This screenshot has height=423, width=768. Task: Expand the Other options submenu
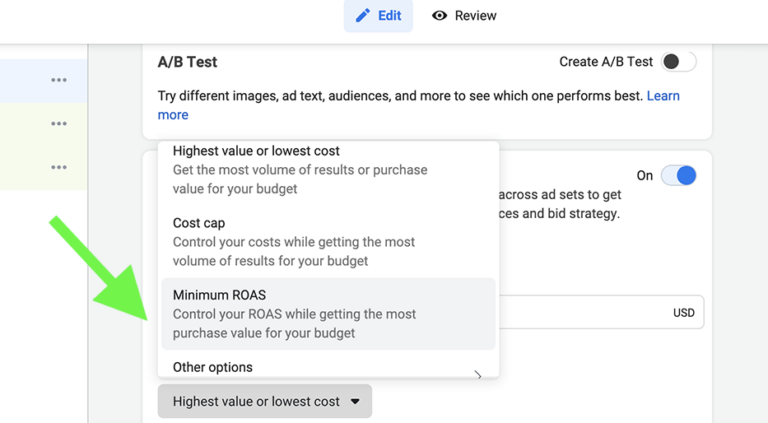tap(328, 367)
